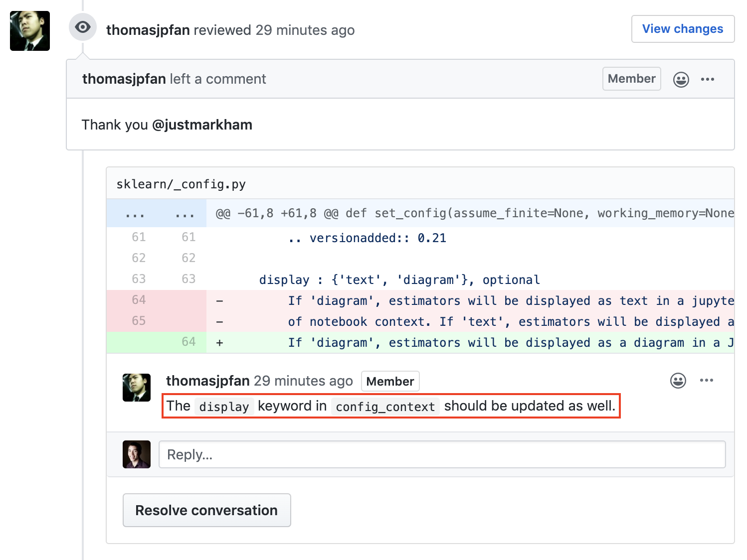Viewport: 747px width, 560px height.
Task: Click thomasjpfan username in the 'reviewed' header
Action: pos(148,30)
